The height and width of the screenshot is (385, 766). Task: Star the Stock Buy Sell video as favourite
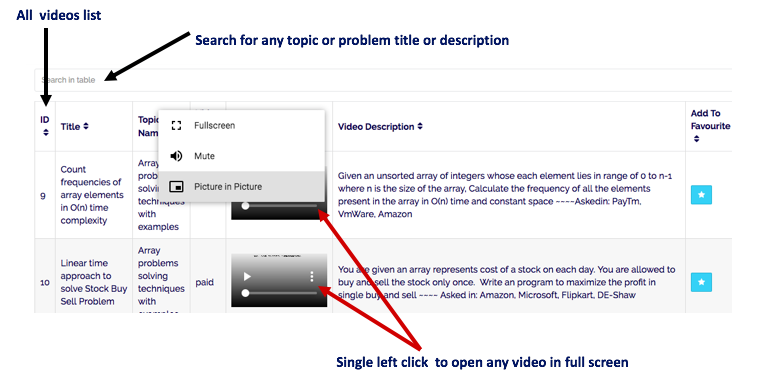[701, 282]
